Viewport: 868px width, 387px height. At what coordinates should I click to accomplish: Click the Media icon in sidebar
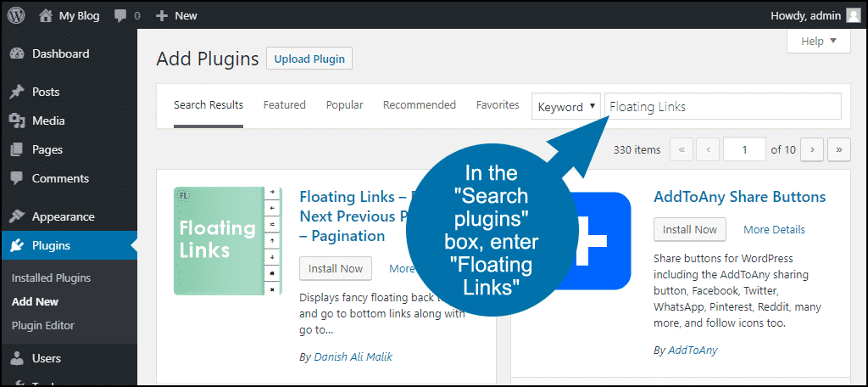[18, 121]
